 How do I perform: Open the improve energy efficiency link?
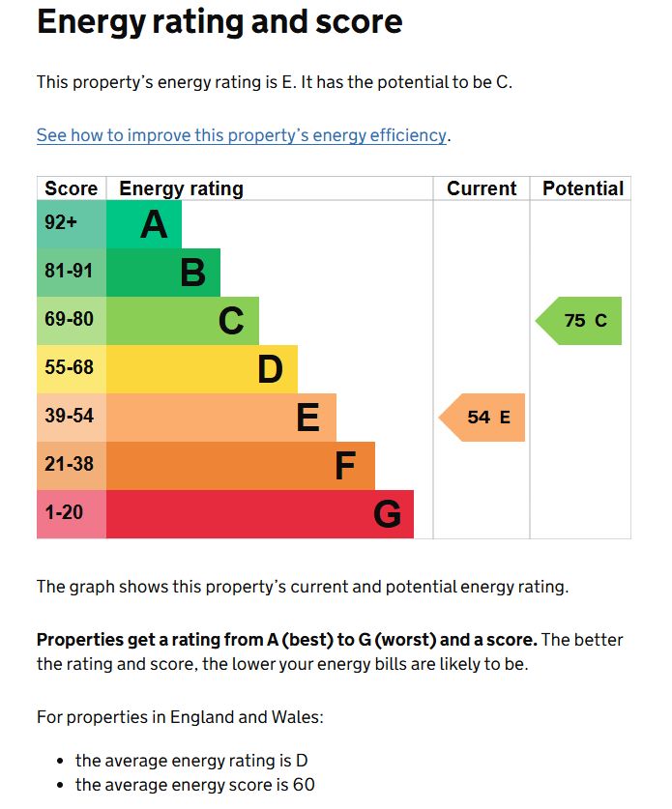(242, 135)
